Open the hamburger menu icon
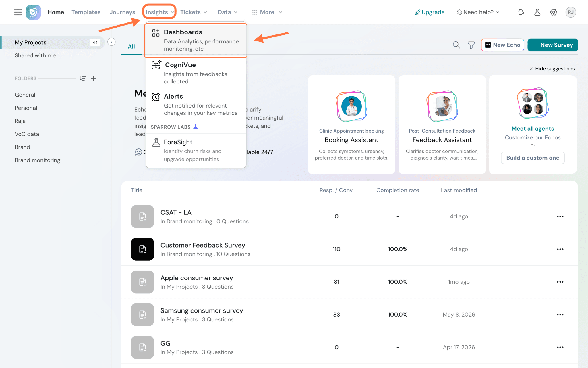The image size is (588, 368). click(18, 12)
